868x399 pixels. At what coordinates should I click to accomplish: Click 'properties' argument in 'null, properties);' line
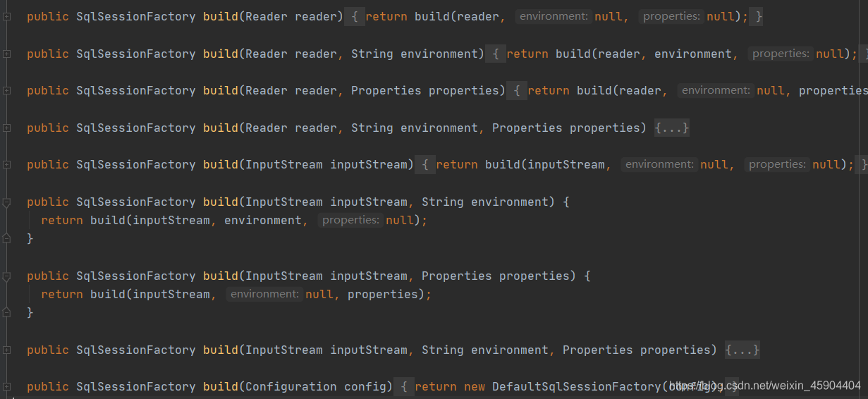[x=383, y=295]
